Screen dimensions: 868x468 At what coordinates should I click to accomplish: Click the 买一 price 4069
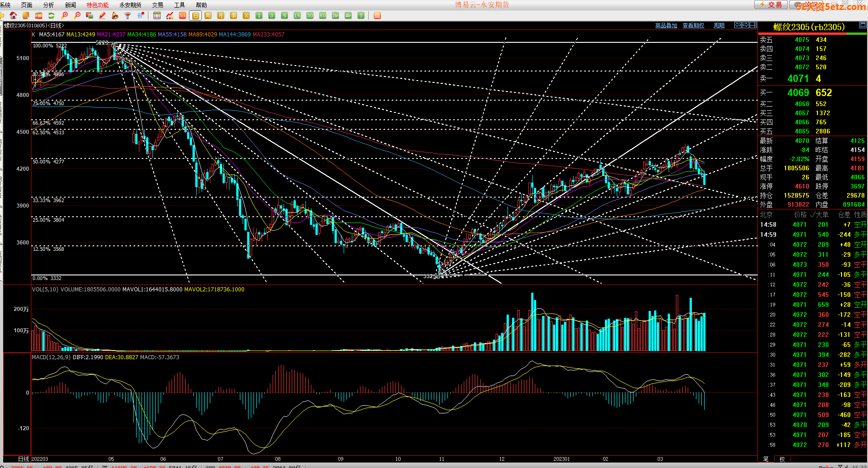coord(798,92)
